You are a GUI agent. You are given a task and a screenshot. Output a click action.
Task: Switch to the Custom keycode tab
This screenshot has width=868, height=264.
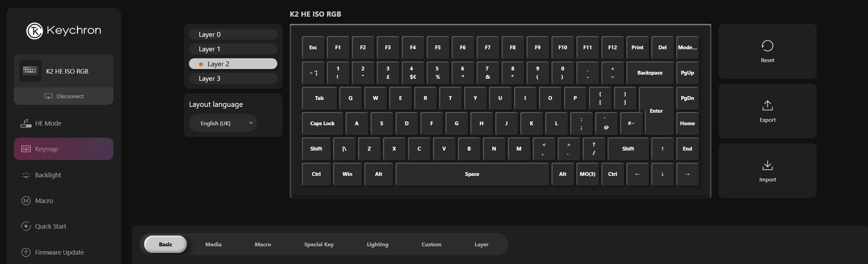431,244
